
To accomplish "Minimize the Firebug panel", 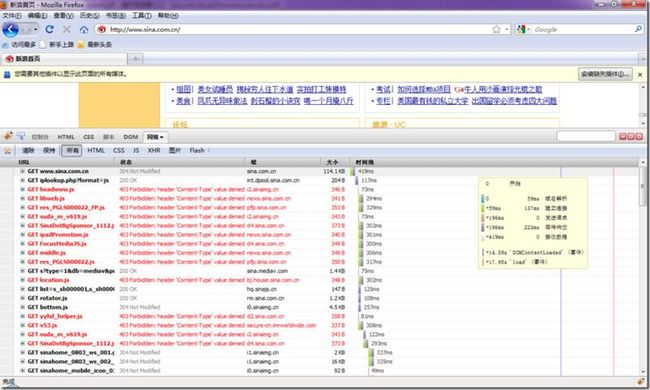I will tap(623, 136).
